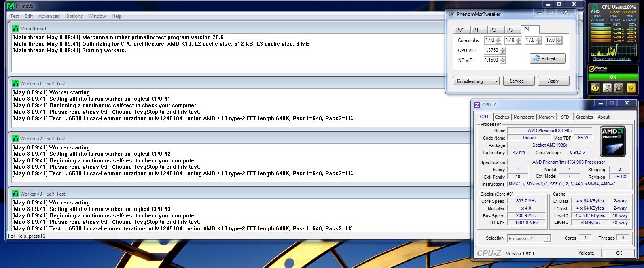
Task: Click the Core Speed value 803.7 MHz
Action: tap(526, 201)
